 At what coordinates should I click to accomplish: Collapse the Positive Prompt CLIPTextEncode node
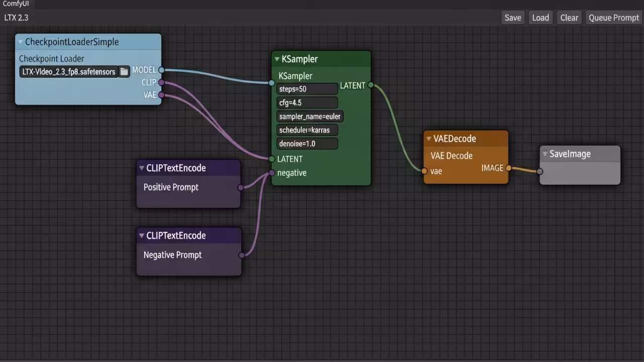(x=141, y=168)
